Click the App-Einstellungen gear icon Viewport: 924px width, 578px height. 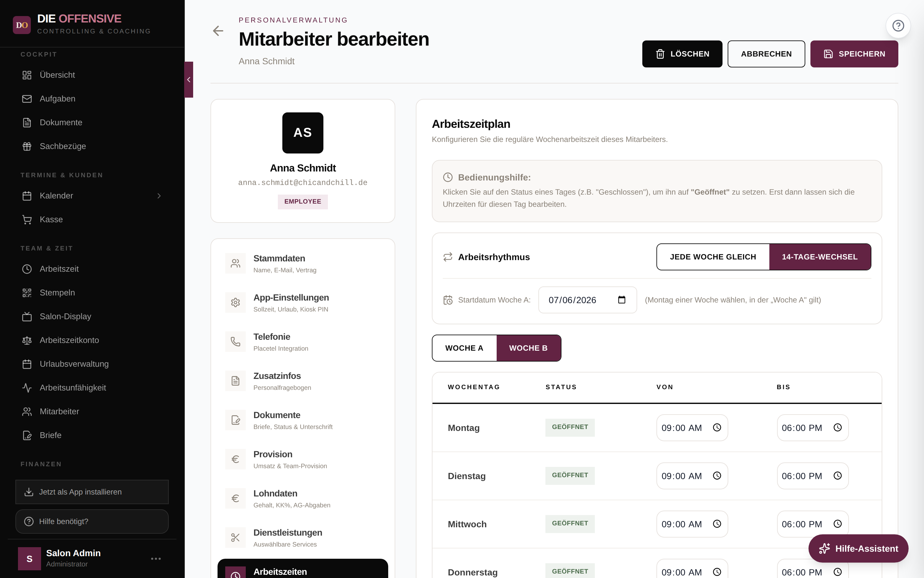point(235,302)
